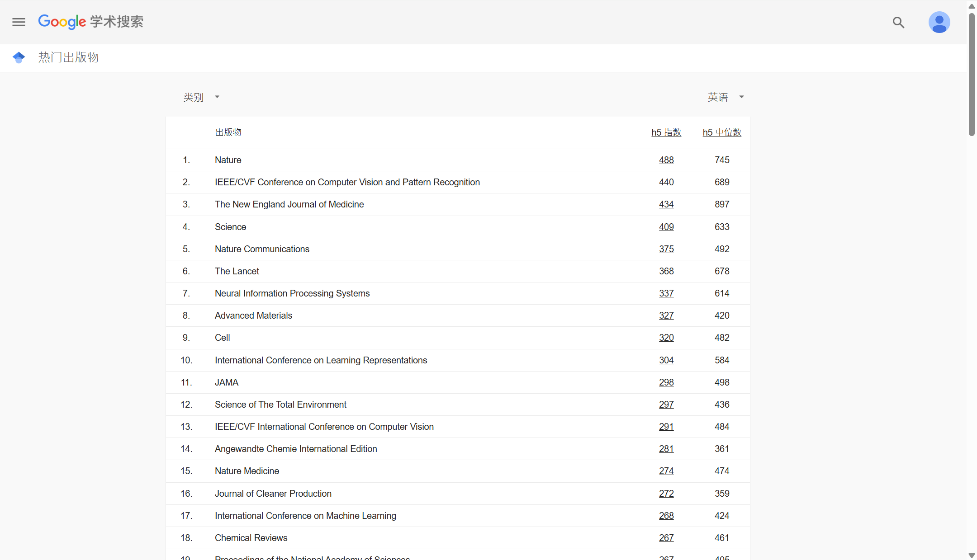Open Angewandte Chemie's 281 link

click(666, 449)
